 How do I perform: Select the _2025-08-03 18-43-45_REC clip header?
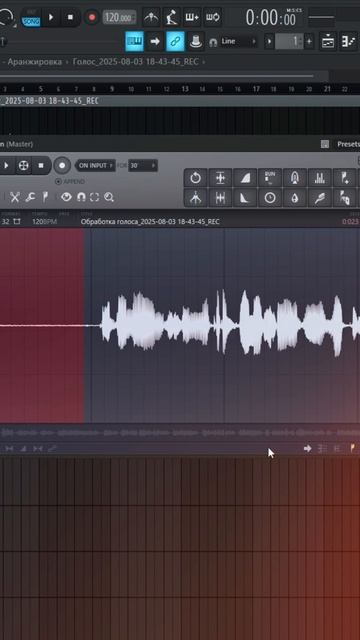(180, 101)
